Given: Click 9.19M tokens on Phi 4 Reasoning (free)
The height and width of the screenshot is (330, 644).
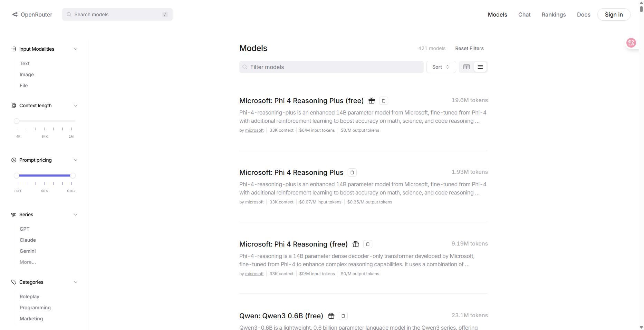Looking at the screenshot, I should 470,244.
